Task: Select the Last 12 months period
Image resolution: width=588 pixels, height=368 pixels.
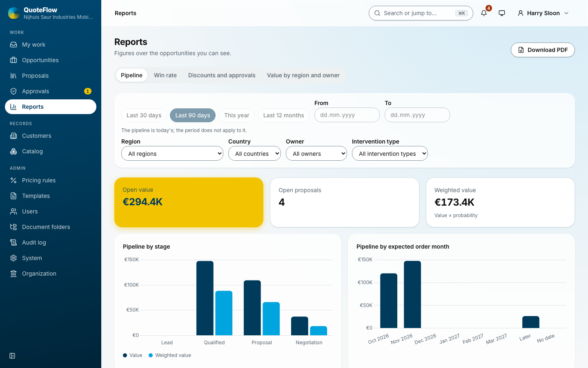Action: [x=283, y=115]
